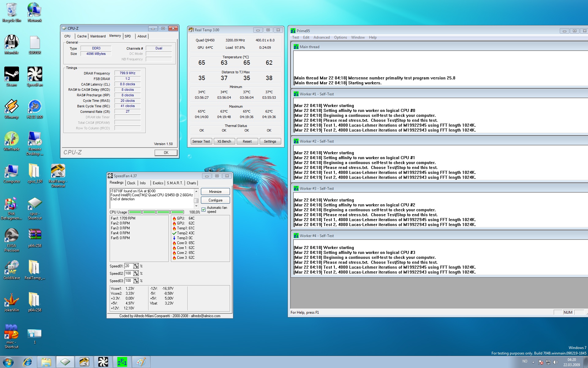The height and width of the screenshot is (368, 588).
Task: Click Minimize button in SpeedFan
Action: tap(215, 192)
